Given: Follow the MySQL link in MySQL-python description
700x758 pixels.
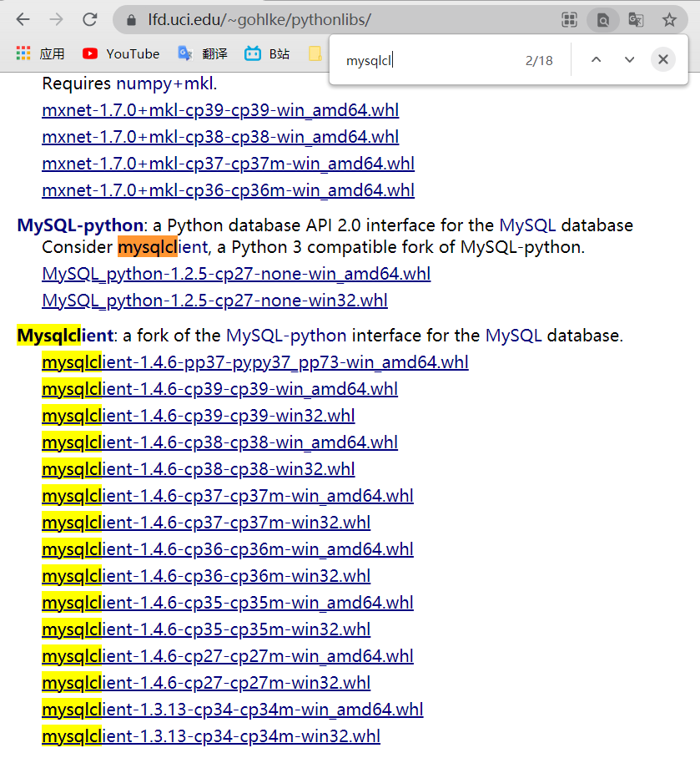Looking at the screenshot, I should 527,225.
